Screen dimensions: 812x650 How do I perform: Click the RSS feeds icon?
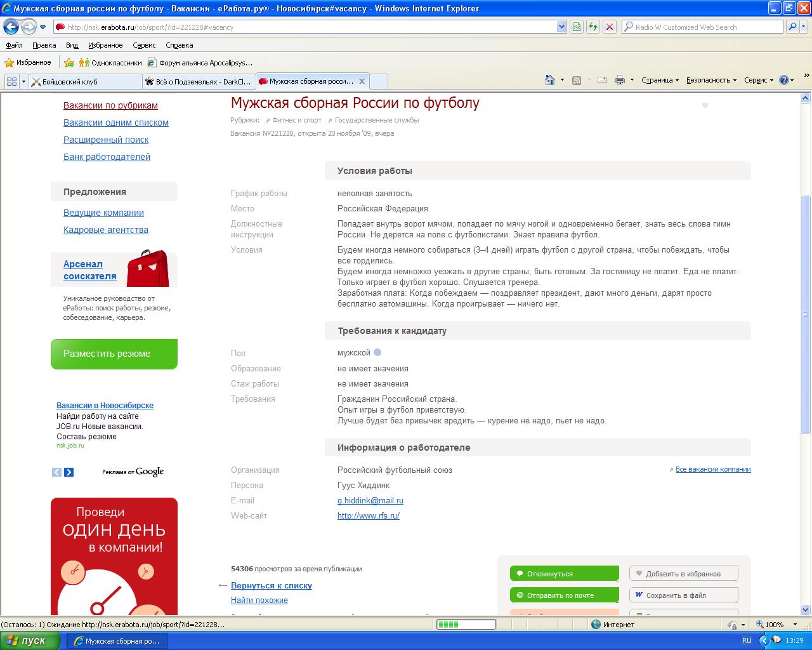577,80
